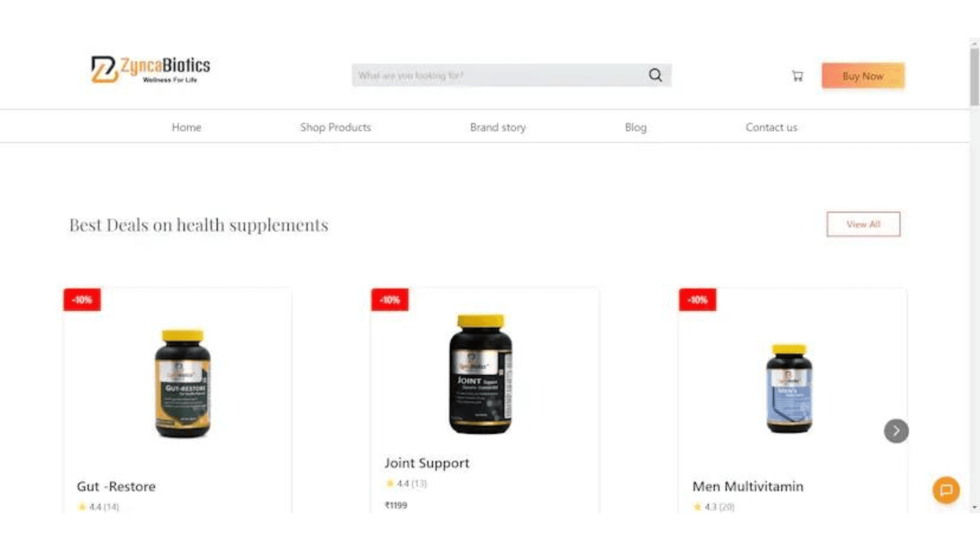Open the orange chat bubble widget
This screenshot has width=980, height=551.
946,490
